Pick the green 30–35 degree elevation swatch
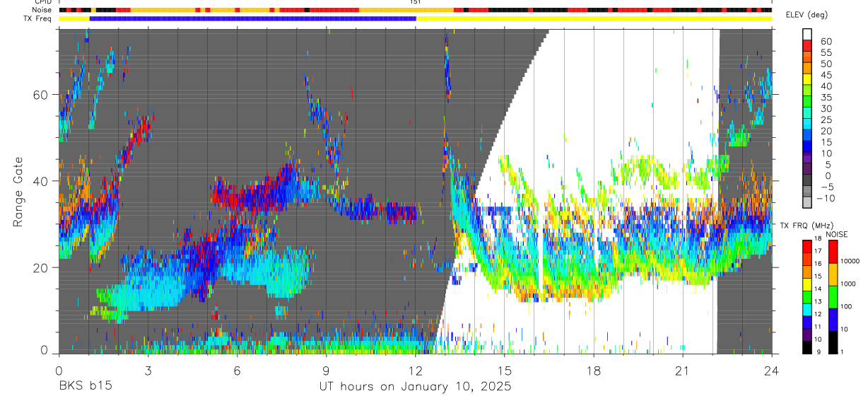868x401 pixels. tap(807, 103)
